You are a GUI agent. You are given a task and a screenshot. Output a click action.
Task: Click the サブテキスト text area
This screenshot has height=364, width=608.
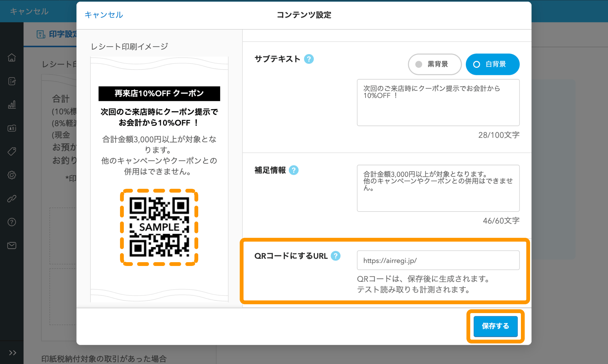tap(438, 102)
